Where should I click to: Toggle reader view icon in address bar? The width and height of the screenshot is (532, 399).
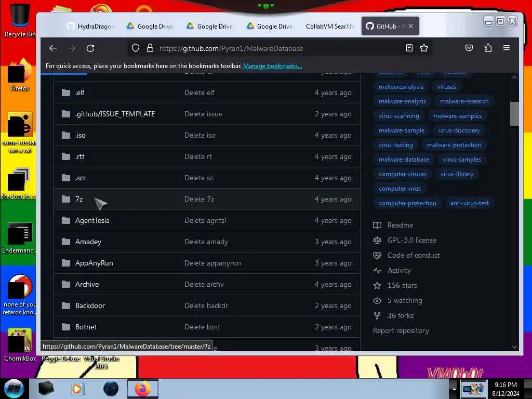click(409, 48)
